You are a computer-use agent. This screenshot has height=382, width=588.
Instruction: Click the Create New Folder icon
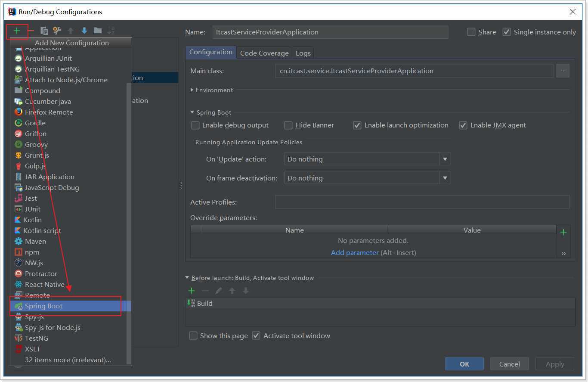(x=98, y=31)
